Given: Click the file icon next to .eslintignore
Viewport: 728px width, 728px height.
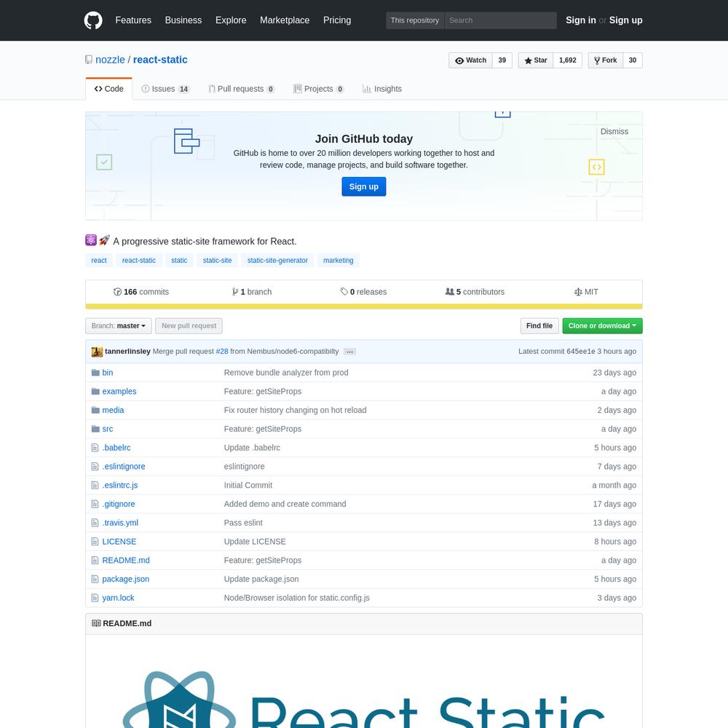Looking at the screenshot, I should tap(95, 466).
